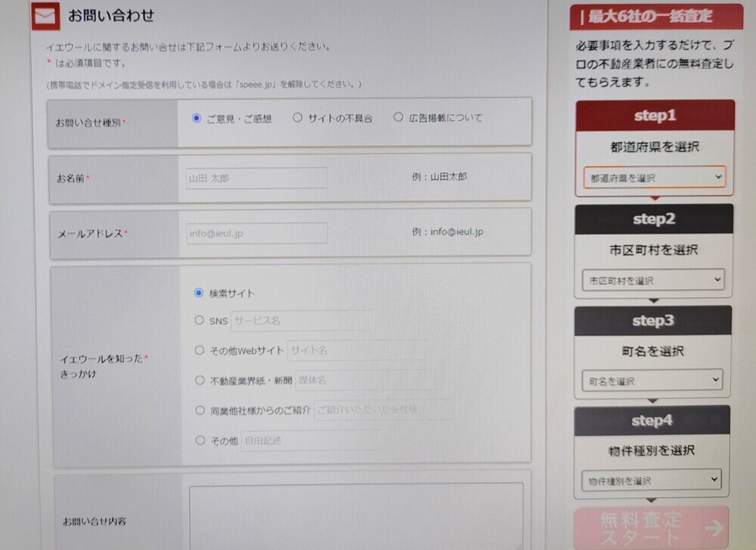Click the サイト名 text field
The width and height of the screenshot is (756, 550).
tap(358, 351)
